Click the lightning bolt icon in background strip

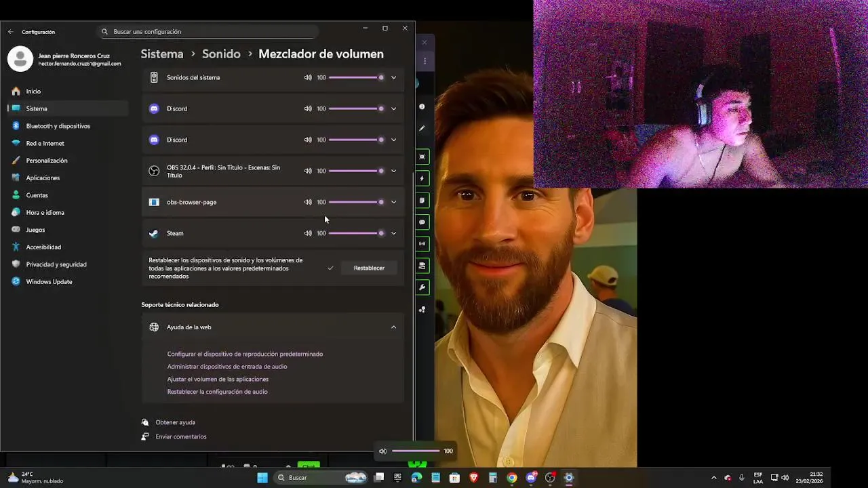pyautogui.click(x=422, y=178)
